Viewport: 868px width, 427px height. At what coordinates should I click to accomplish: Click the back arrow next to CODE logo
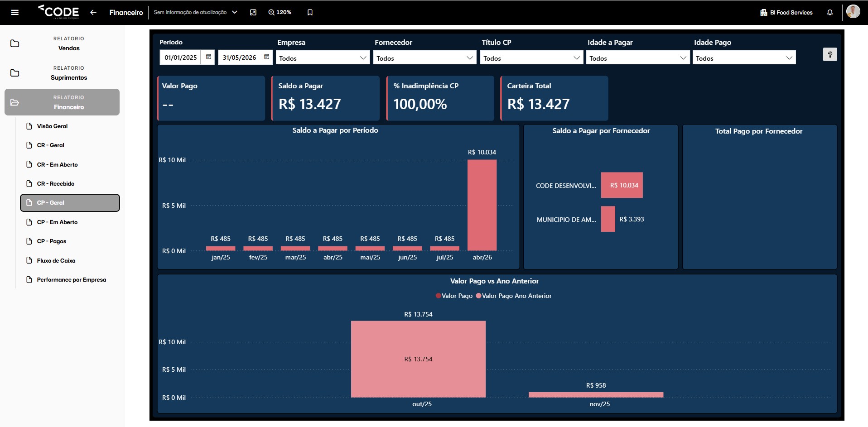point(93,12)
